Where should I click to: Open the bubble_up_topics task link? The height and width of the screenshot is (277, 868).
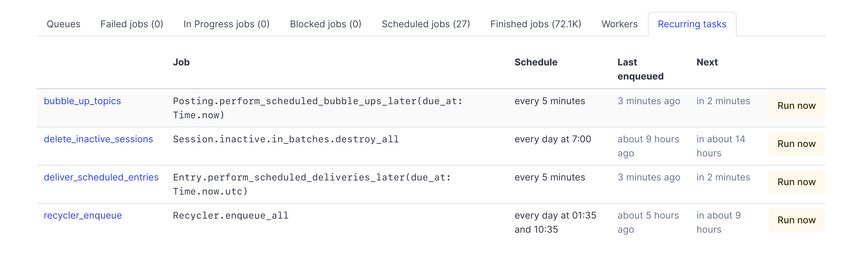click(82, 101)
